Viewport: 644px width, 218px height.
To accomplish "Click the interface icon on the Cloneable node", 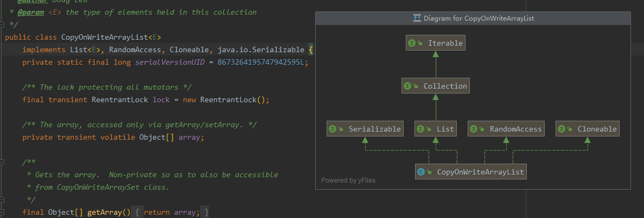I will [562, 129].
